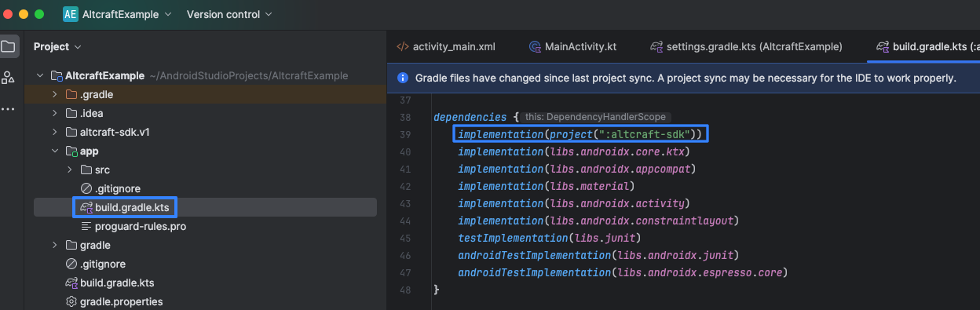Image resolution: width=980 pixels, height=310 pixels.
Task: Click the altcraft-sdk implementation line
Action: [x=580, y=134]
